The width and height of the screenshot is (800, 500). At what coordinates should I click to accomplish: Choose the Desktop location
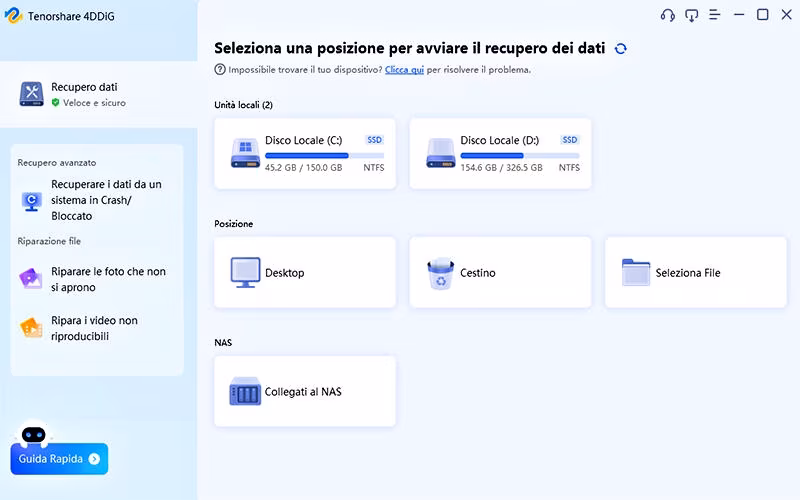pyautogui.click(x=305, y=272)
